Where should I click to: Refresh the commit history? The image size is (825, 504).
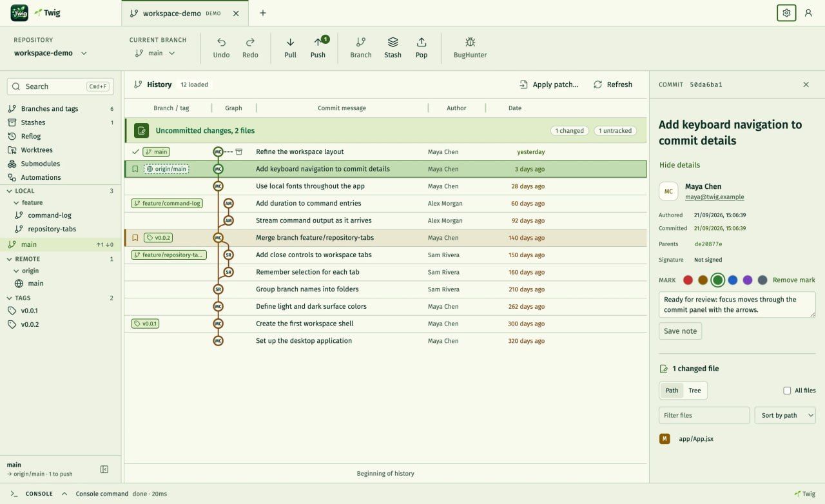[x=613, y=84]
